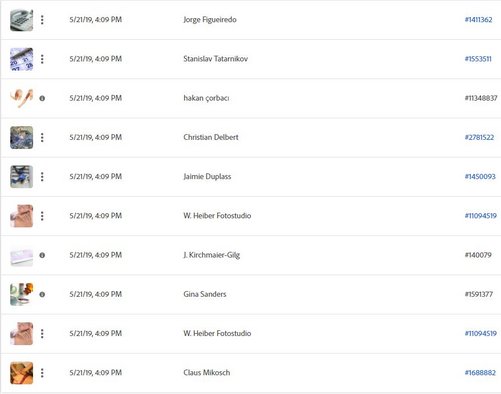Open asset link #2781522
The width and height of the screenshot is (501, 394).
479,137
